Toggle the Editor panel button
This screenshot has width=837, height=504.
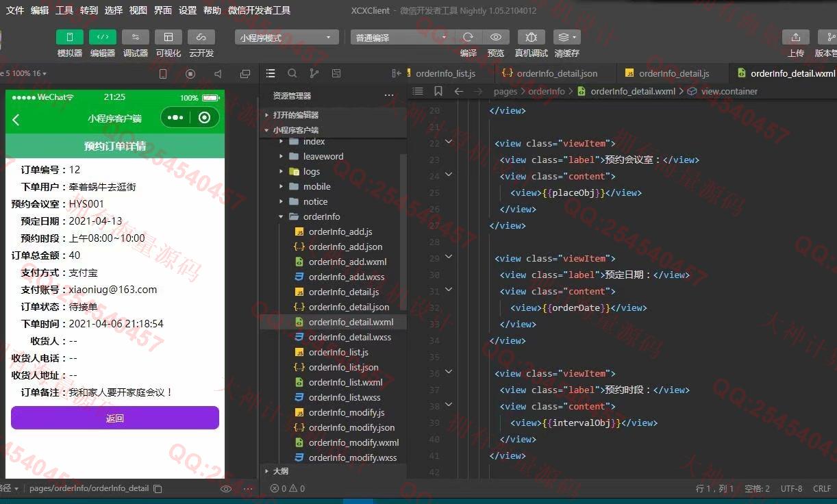pyautogui.click(x=102, y=37)
